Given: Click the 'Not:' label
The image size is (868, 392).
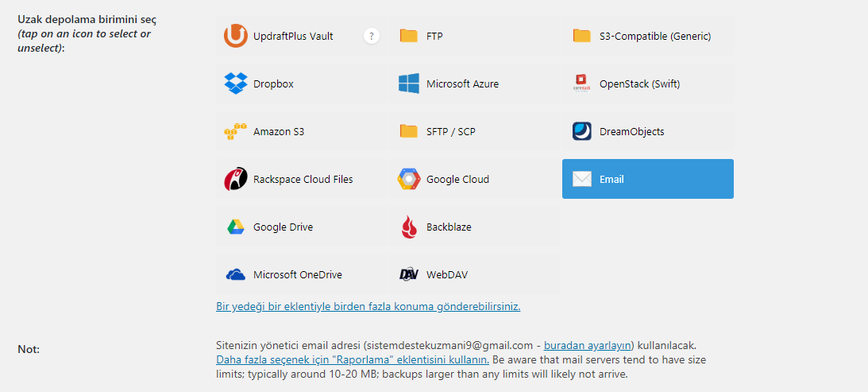Looking at the screenshot, I should coord(29,349).
